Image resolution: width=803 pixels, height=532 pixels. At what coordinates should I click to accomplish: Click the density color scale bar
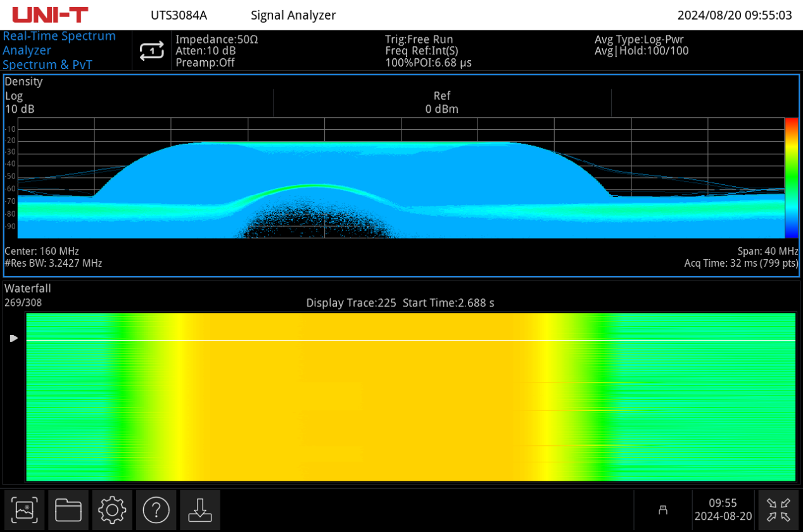tap(791, 177)
